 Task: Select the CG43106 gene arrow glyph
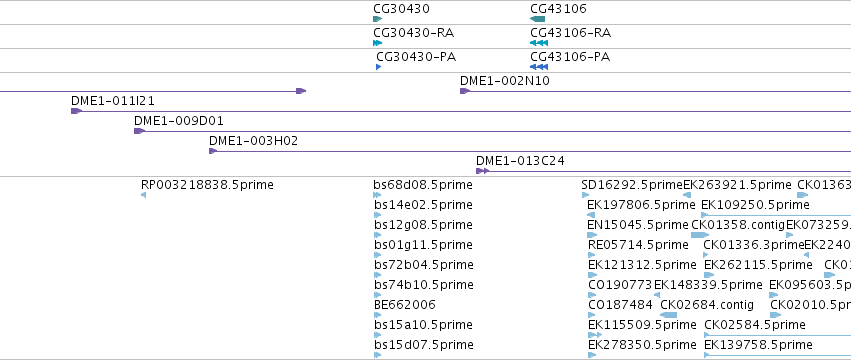(x=537, y=19)
